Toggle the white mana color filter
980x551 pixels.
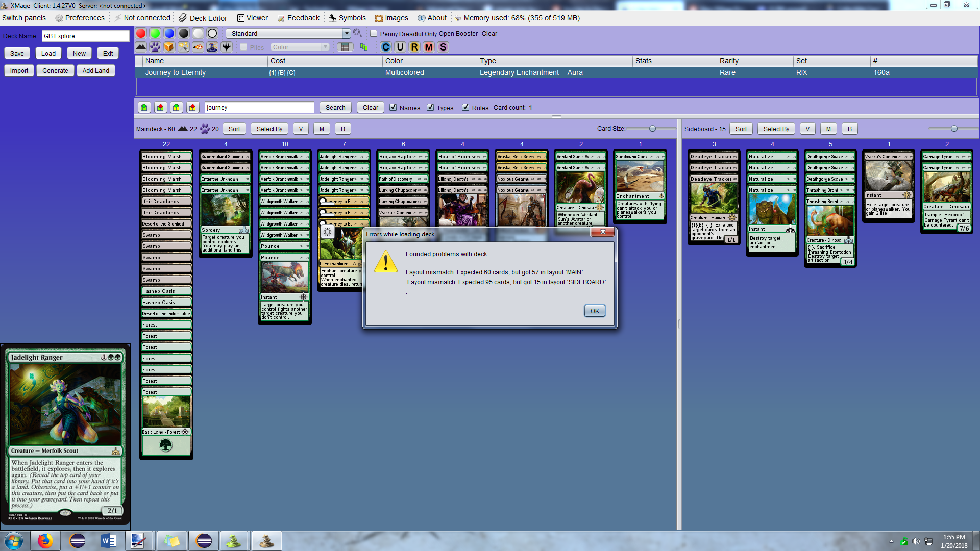198,33
